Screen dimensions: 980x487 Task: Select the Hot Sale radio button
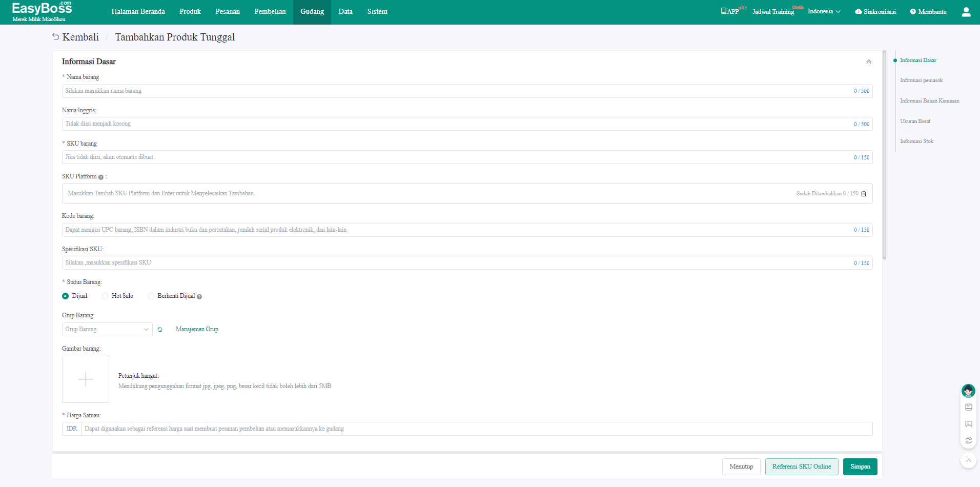[x=105, y=296]
